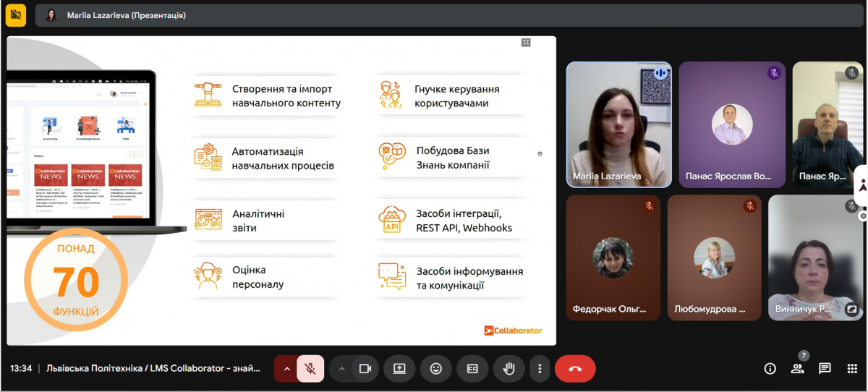868x392 pixels.
Task: Click 'ФУНКЦІЙ' text in the orange circle
Action: pyautogui.click(x=76, y=312)
